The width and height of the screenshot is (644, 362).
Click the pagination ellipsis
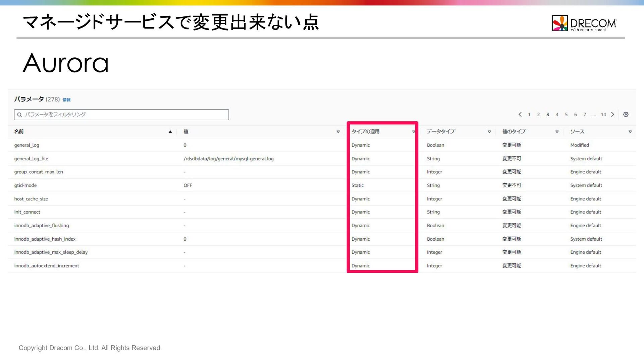594,115
